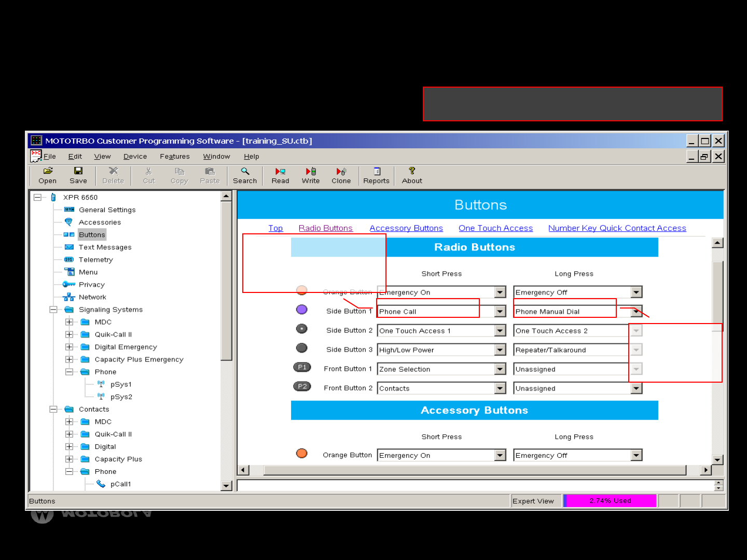Open accessory Orange Button long press dropdown

click(637, 455)
